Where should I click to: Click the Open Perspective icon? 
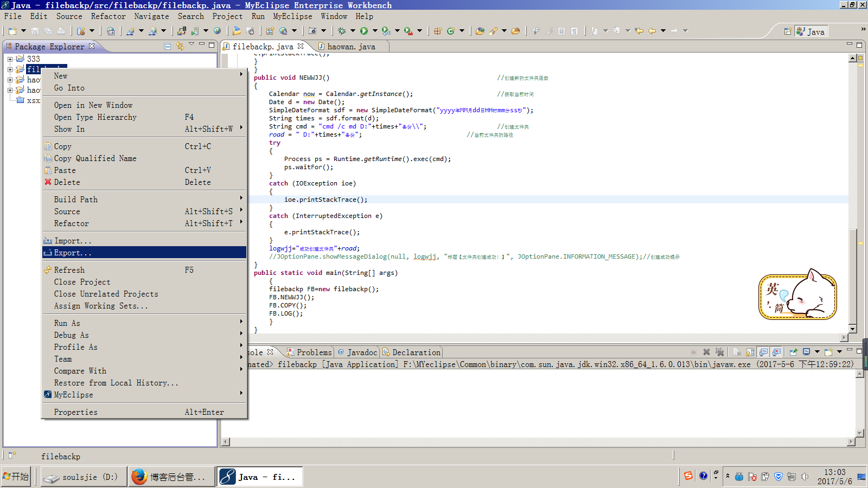pos(787,31)
